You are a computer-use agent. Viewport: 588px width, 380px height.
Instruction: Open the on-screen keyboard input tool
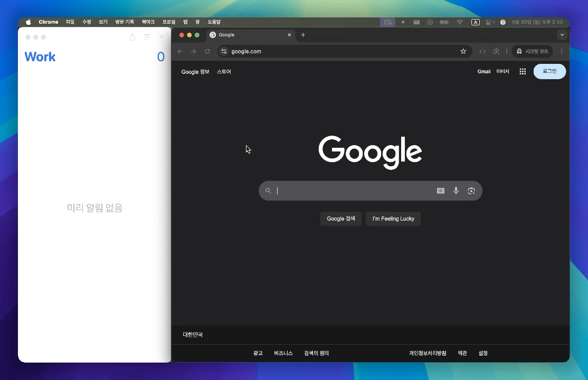(x=441, y=191)
